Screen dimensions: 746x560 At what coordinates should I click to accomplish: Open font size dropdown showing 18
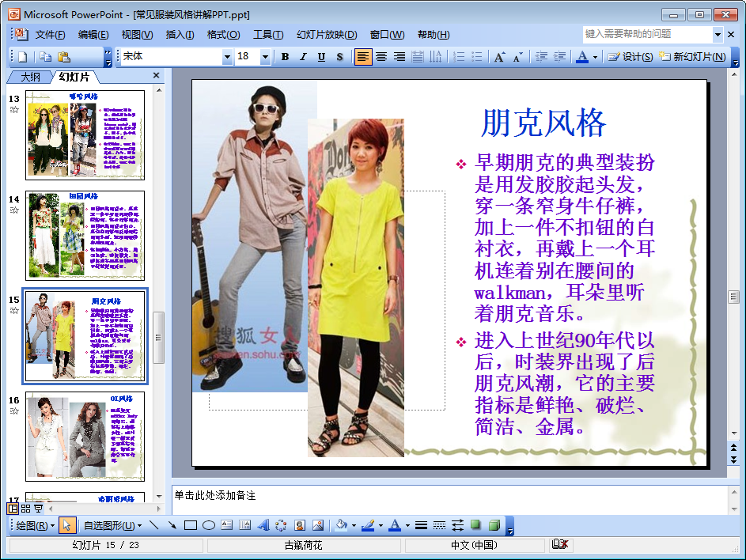point(266,57)
